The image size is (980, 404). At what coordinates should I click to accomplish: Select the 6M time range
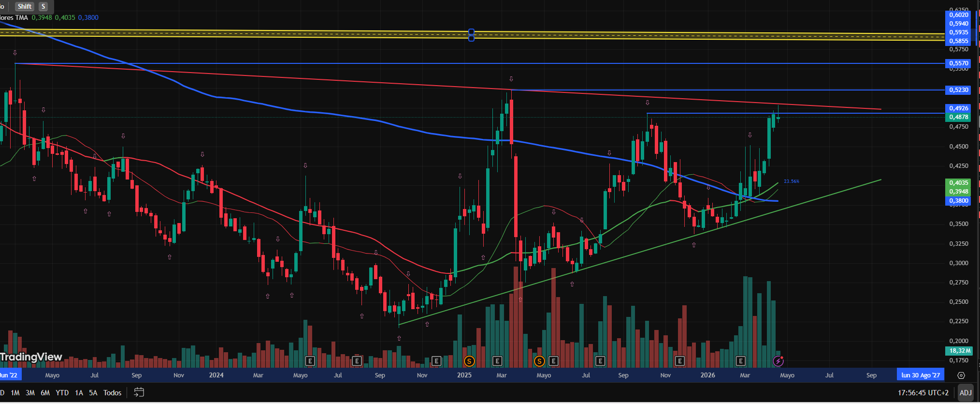tap(45, 393)
